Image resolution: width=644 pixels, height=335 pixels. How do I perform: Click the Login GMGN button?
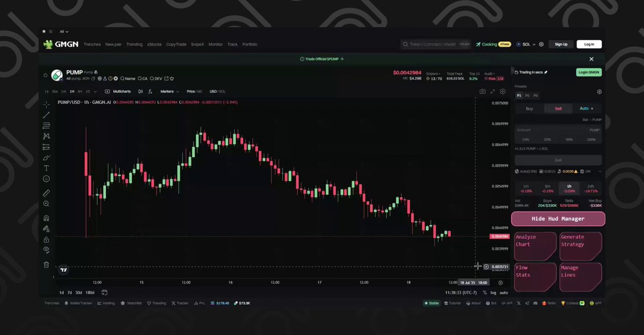pos(589,72)
